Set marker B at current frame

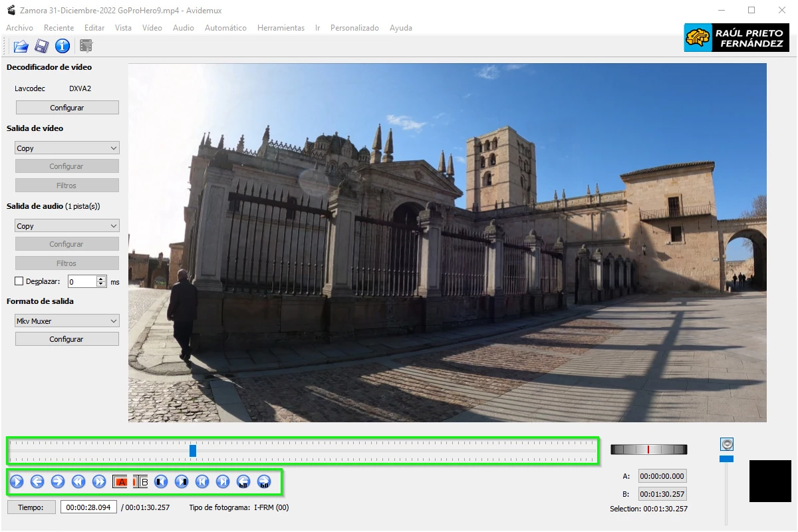coord(142,481)
